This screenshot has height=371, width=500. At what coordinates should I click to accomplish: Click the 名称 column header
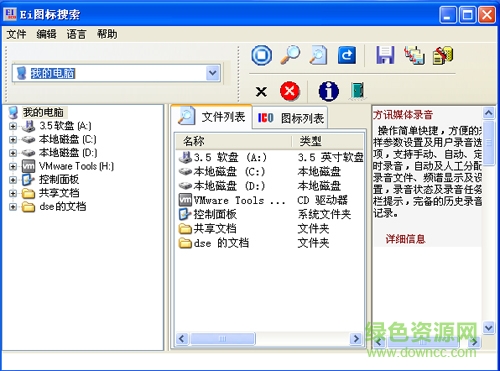coord(234,141)
